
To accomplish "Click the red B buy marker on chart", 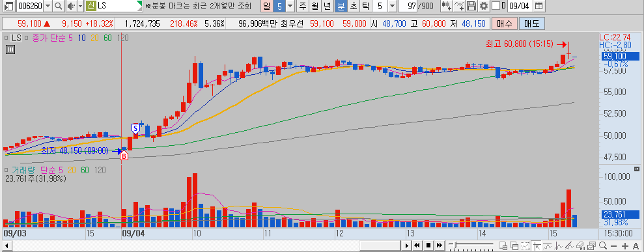I will pyautogui.click(x=124, y=156).
